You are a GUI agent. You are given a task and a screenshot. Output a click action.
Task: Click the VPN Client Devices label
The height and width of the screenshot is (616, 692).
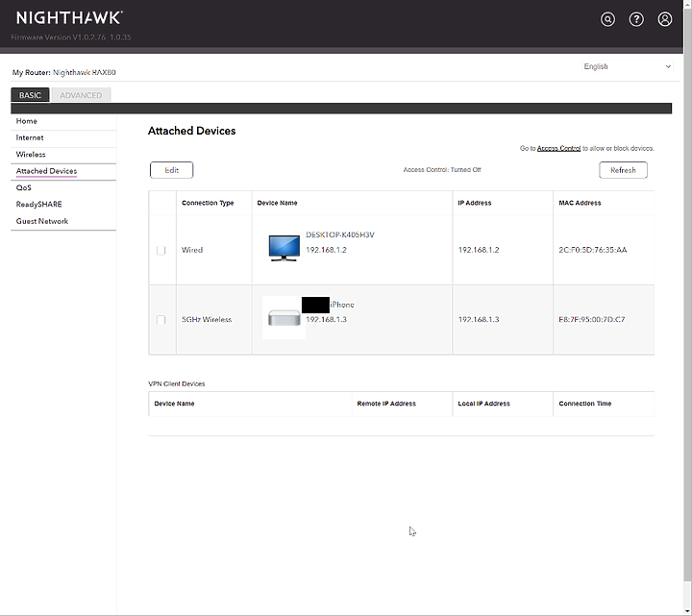tap(177, 383)
